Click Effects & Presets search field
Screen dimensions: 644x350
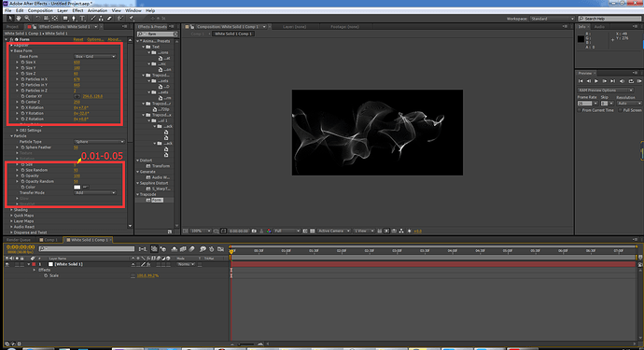(x=158, y=35)
